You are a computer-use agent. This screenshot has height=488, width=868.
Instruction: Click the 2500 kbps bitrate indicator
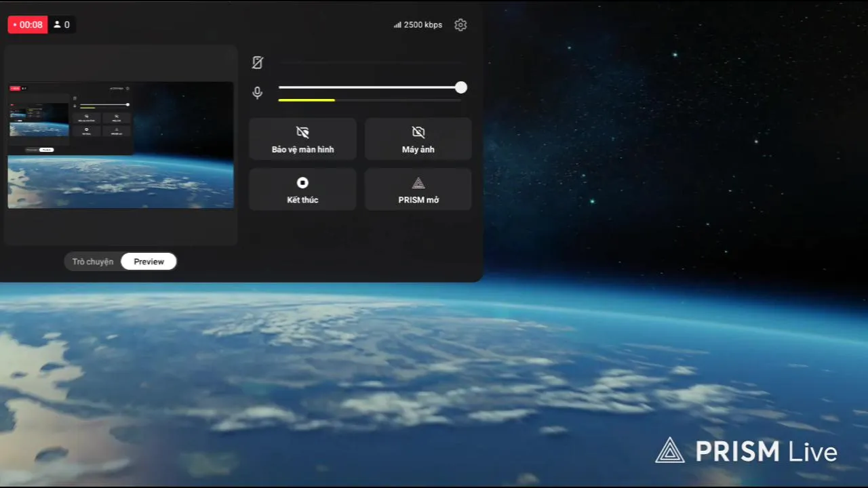point(418,25)
